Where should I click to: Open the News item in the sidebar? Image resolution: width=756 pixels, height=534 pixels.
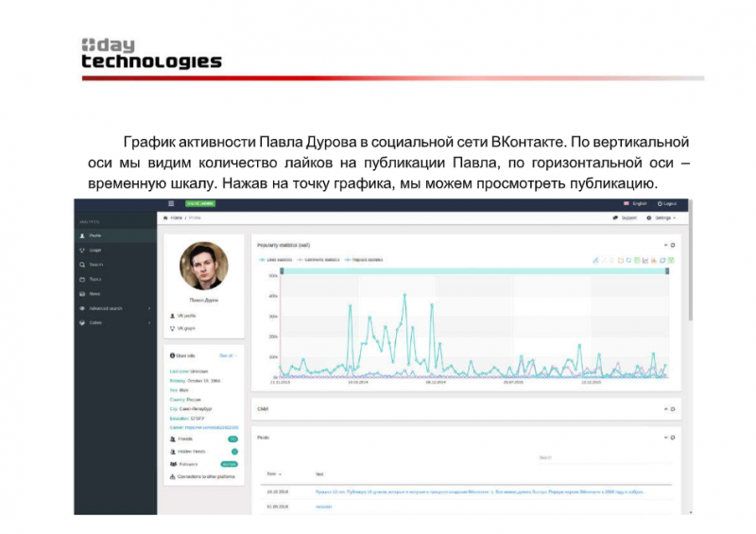point(94,294)
